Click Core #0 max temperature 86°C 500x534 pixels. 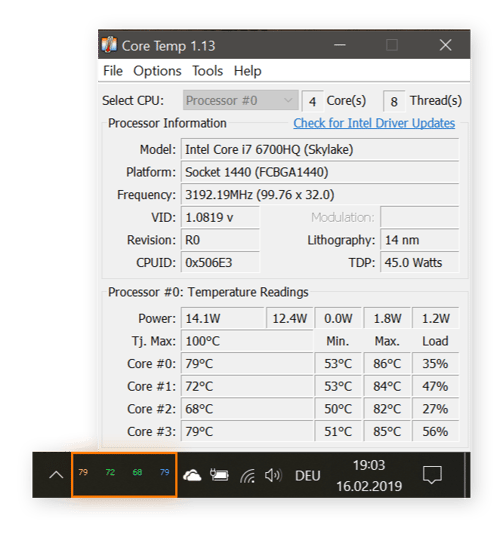[387, 363]
